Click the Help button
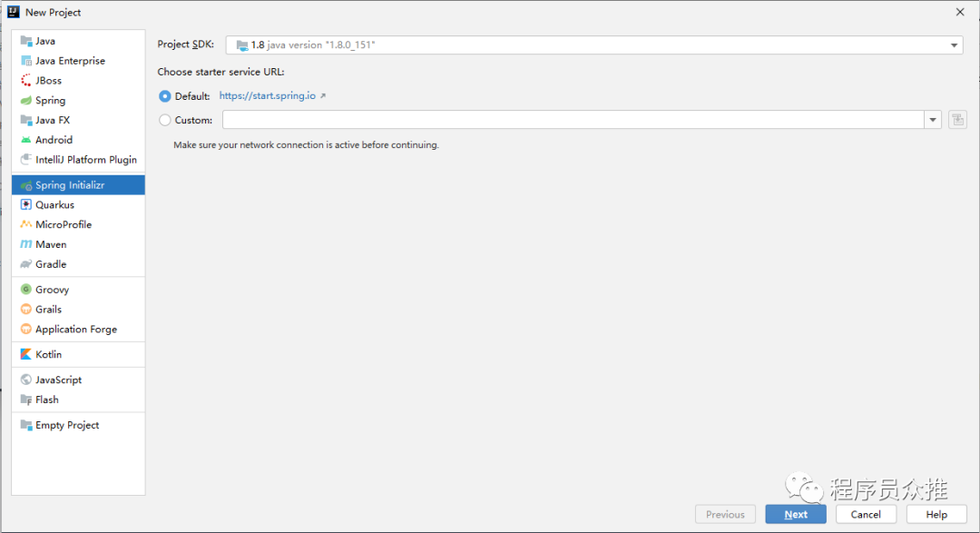 pos(936,514)
